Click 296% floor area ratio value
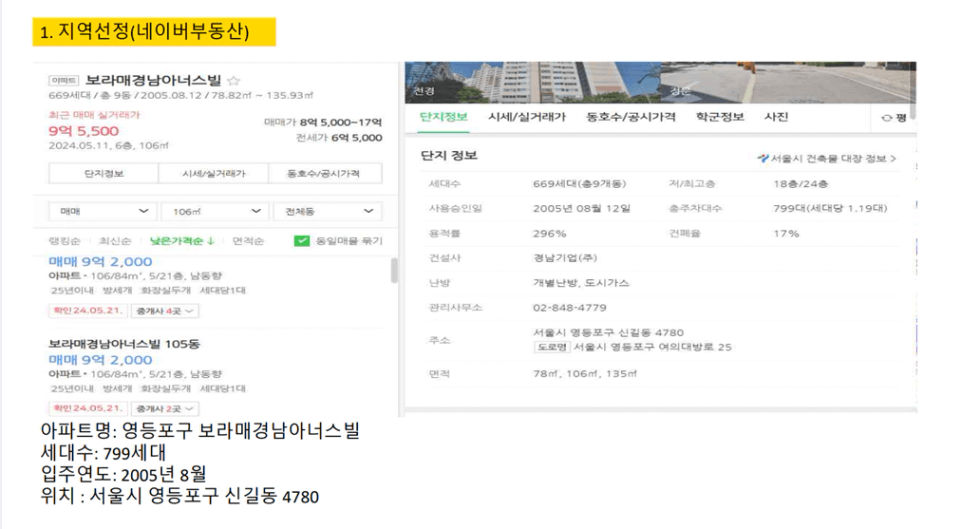 [x=549, y=234]
